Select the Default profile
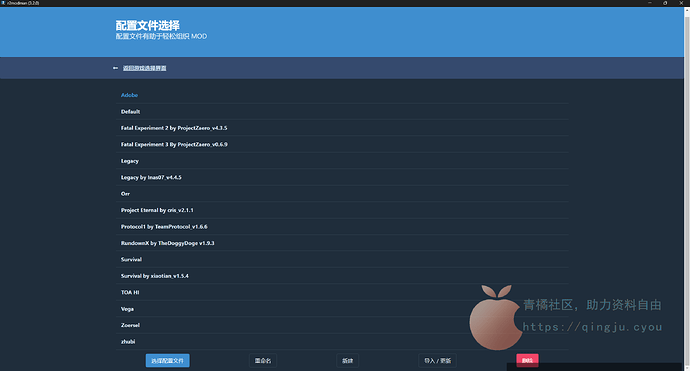 pos(342,112)
